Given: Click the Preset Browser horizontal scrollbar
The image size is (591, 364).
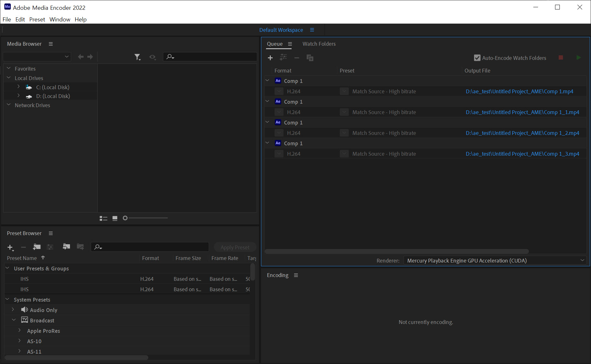Looking at the screenshot, I should point(76,357).
